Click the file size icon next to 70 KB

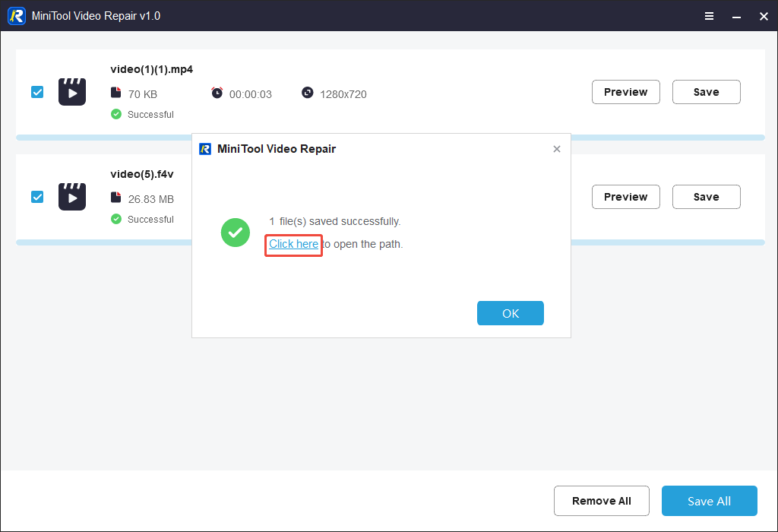coord(115,93)
